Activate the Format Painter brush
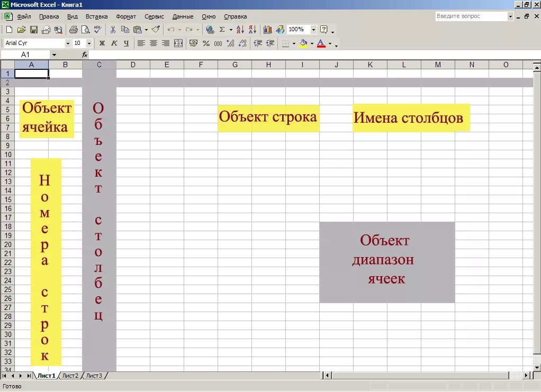Image resolution: width=541 pixels, height=392 pixels. pos(156,30)
